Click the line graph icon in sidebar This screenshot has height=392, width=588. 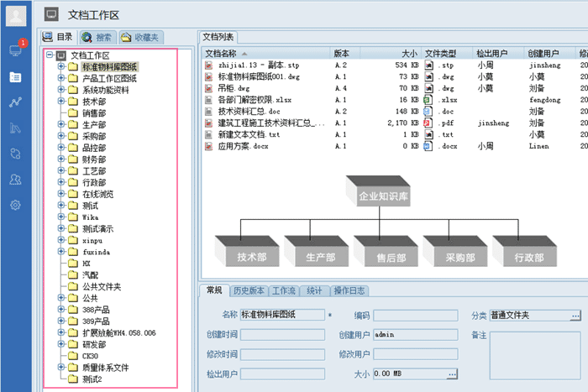tap(15, 102)
